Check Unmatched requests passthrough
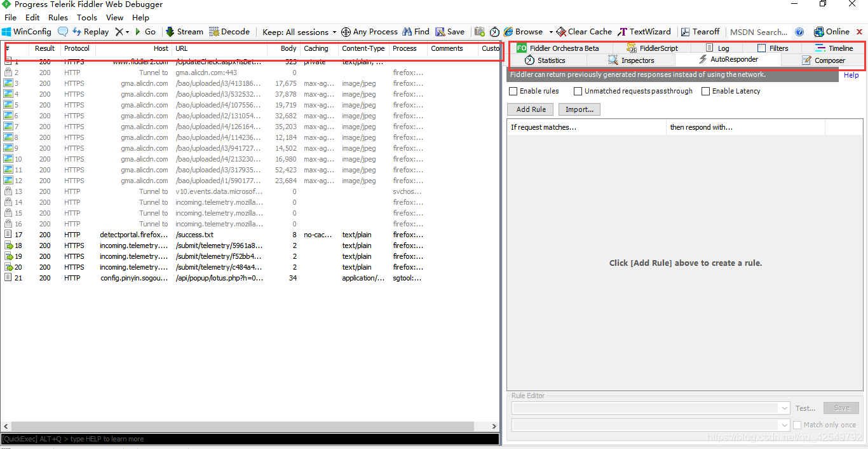The height and width of the screenshot is (449, 868). (578, 92)
